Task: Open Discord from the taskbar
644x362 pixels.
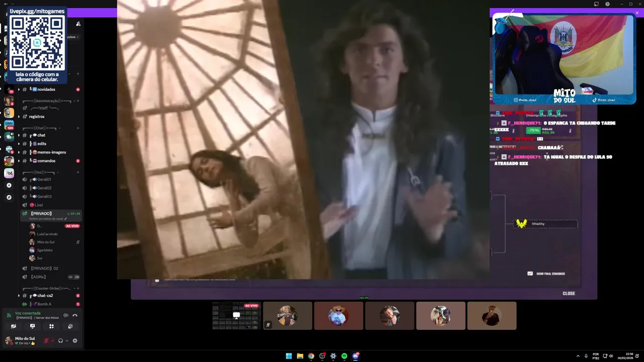Action: (356, 356)
